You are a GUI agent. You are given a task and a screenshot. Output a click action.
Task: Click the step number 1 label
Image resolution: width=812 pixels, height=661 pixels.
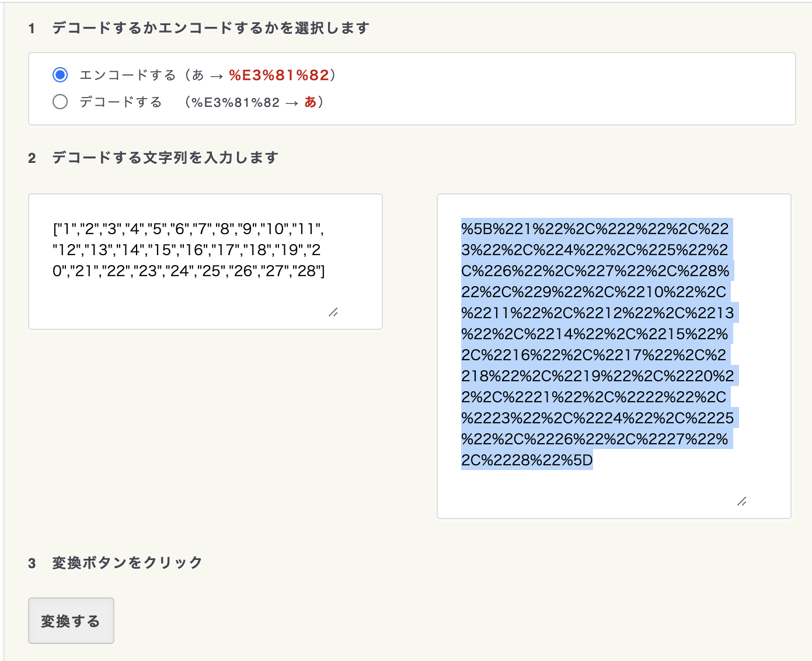tap(32, 29)
